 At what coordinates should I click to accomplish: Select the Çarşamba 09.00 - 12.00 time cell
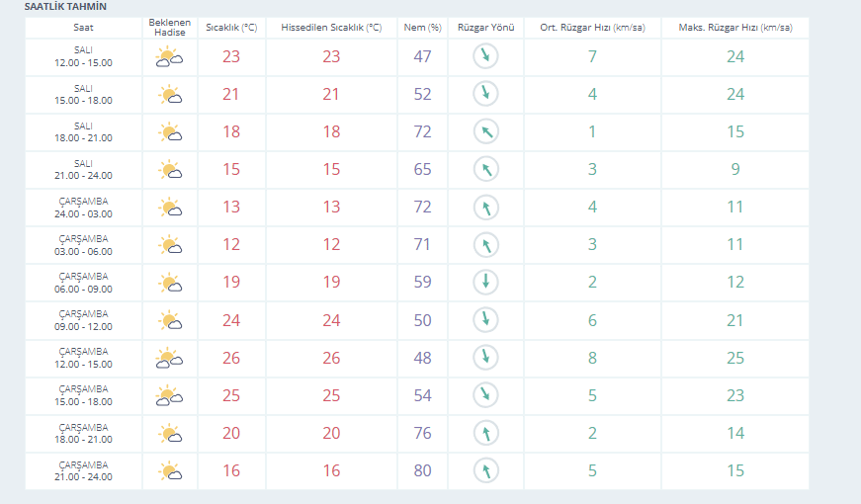pos(83,320)
